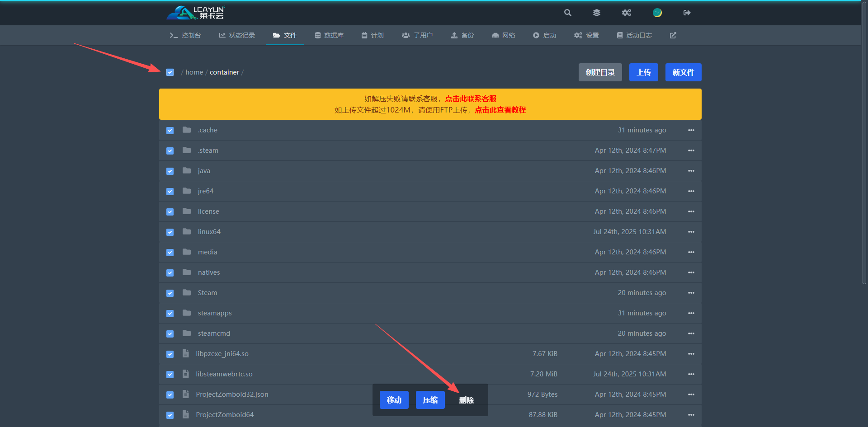Go to the 数据库 tab

tap(329, 35)
